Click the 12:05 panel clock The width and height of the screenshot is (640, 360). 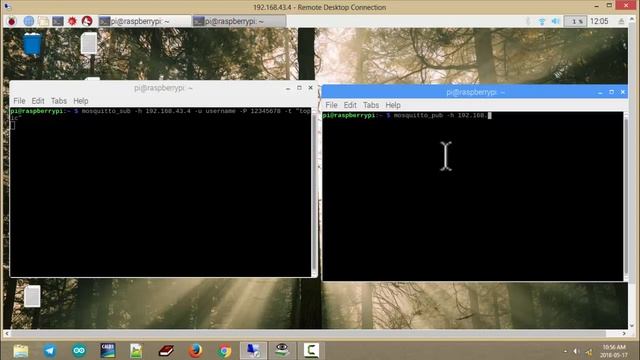click(x=599, y=21)
